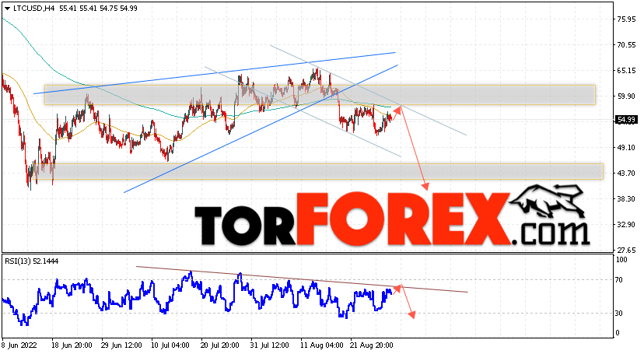Click the 65.15 price axis label
The width and height of the screenshot is (644, 354).
tap(626, 71)
